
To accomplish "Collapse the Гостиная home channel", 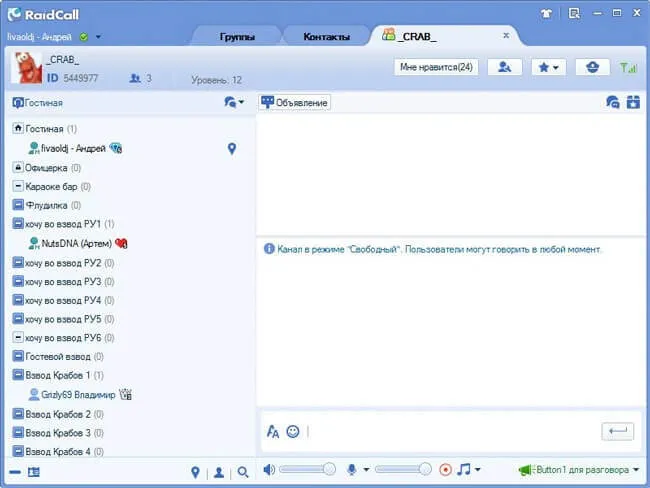I will tap(18, 128).
